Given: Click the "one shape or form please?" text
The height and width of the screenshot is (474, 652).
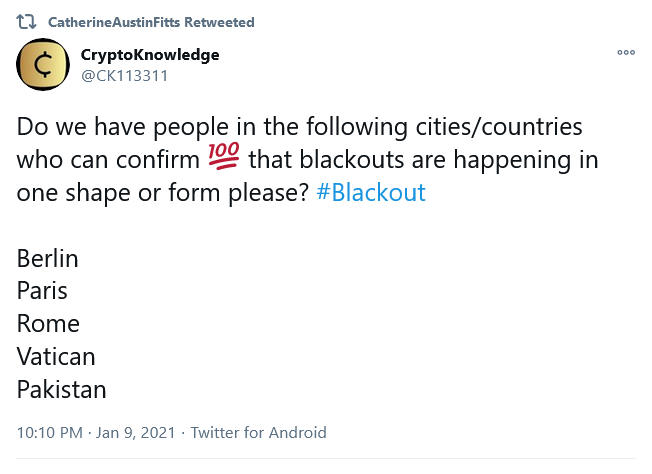Looking at the screenshot, I should click(x=162, y=193).
